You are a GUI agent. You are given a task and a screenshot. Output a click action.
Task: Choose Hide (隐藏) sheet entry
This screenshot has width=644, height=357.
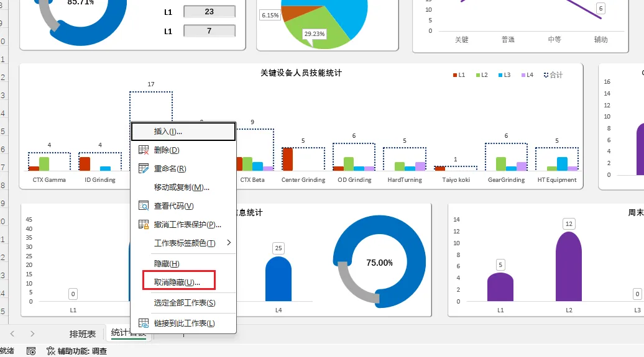[183, 263]
